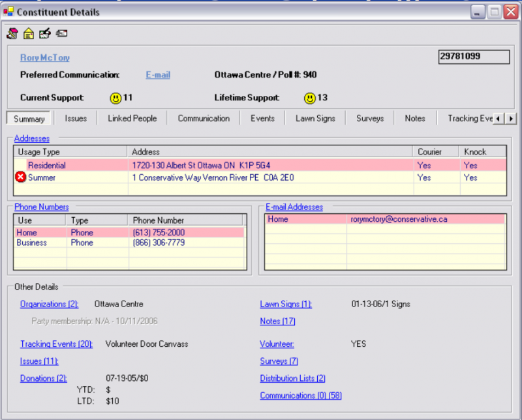The image size is (522, 420).
Task: Click the first toolbar icon with pink notepad
Action: coord(12,33)
